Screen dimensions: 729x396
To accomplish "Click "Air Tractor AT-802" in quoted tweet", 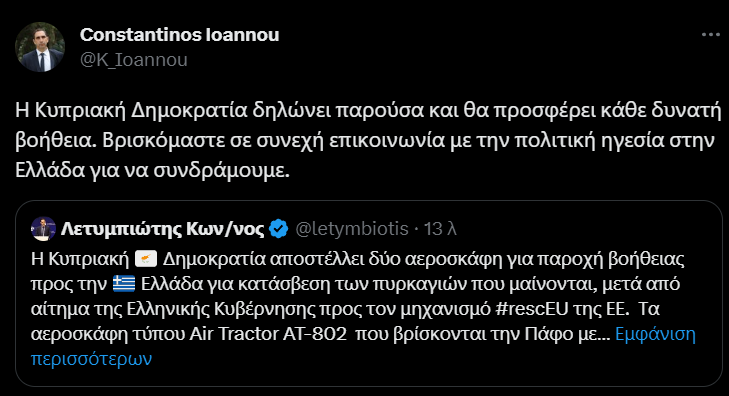I will coord(268,334).
